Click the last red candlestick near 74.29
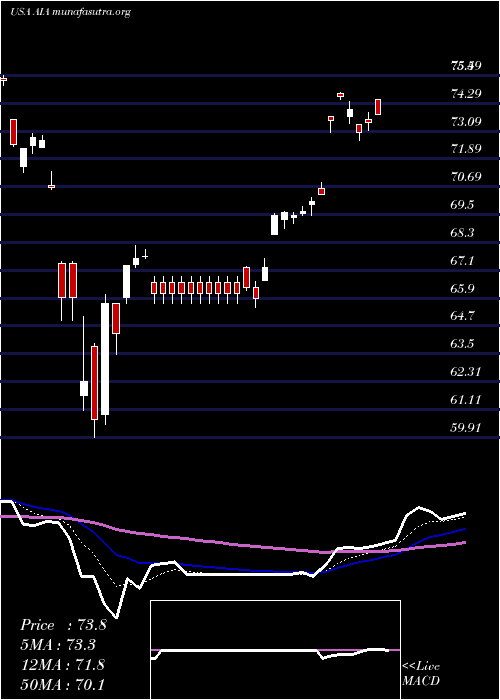Screen dimensions: 500x700 click(378, 107)
